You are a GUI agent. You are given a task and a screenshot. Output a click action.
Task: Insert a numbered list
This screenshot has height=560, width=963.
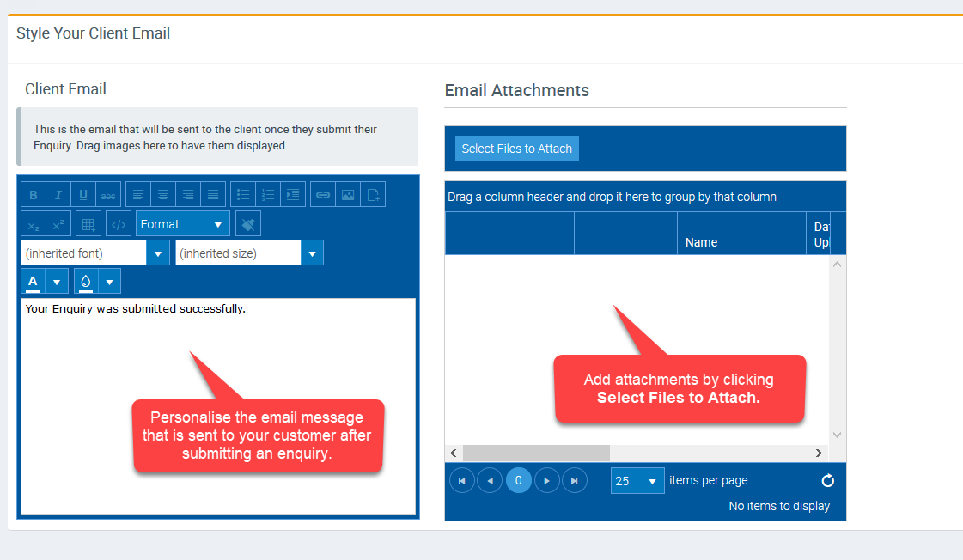(x=268, y=195)
